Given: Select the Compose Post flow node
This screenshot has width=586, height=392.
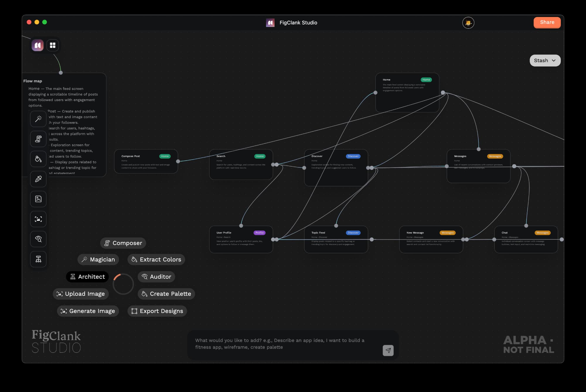Looking at the screenshot, I should click(x=146, y=161).
